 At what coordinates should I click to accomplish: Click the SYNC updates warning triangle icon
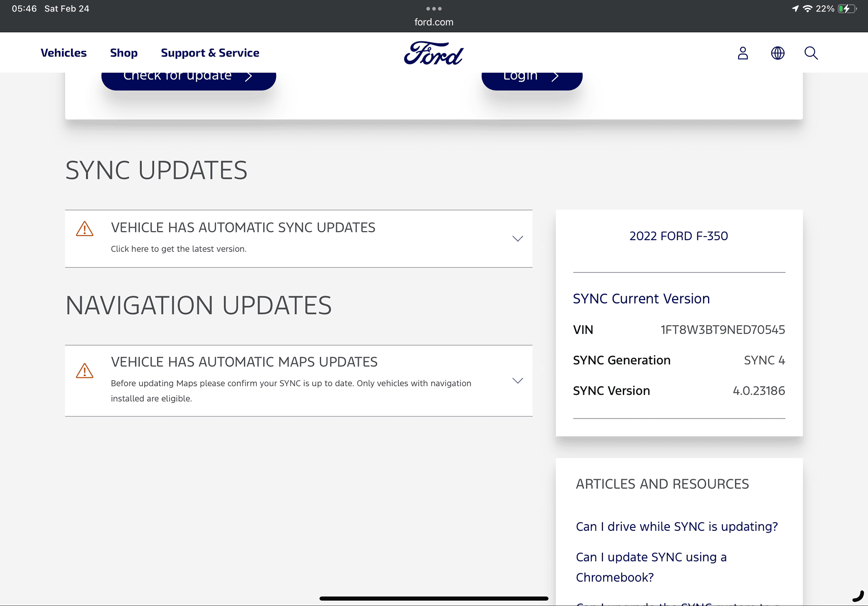coord(85,229)
